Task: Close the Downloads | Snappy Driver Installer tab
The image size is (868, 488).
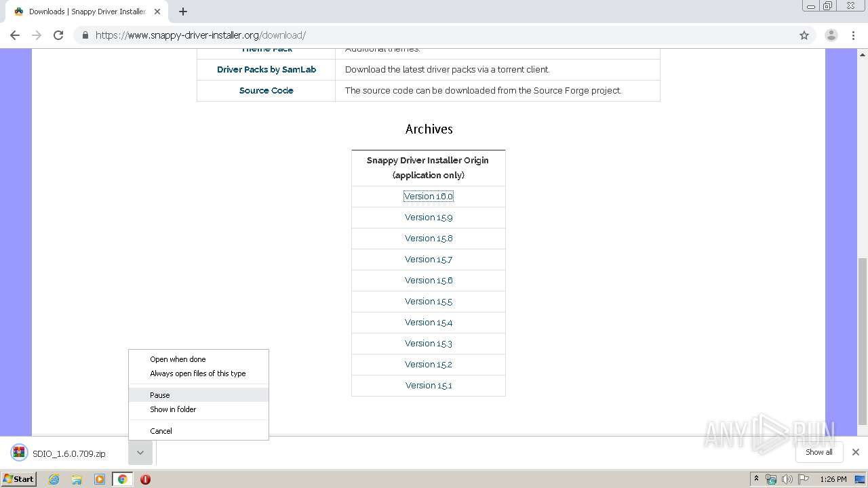Action: [x=157, y=12]
